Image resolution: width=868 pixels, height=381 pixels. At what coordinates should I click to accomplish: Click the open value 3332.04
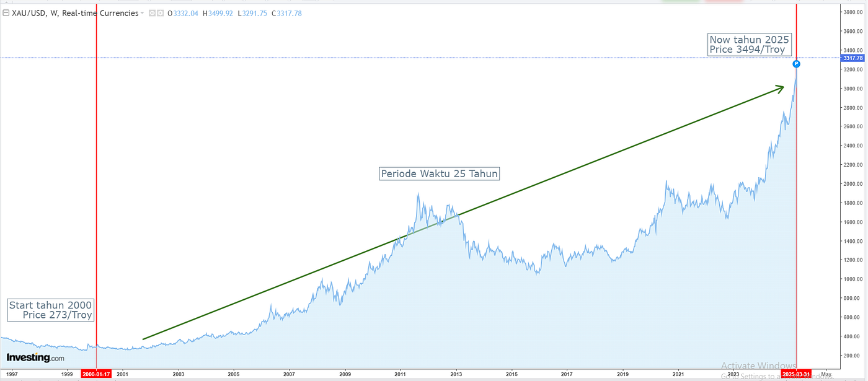coord(185,13)
